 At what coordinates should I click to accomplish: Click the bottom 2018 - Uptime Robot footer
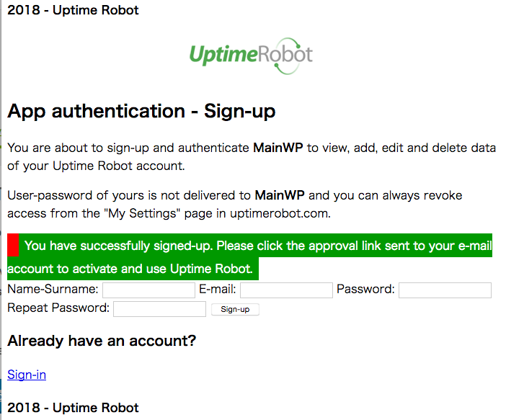pos(73,408)
